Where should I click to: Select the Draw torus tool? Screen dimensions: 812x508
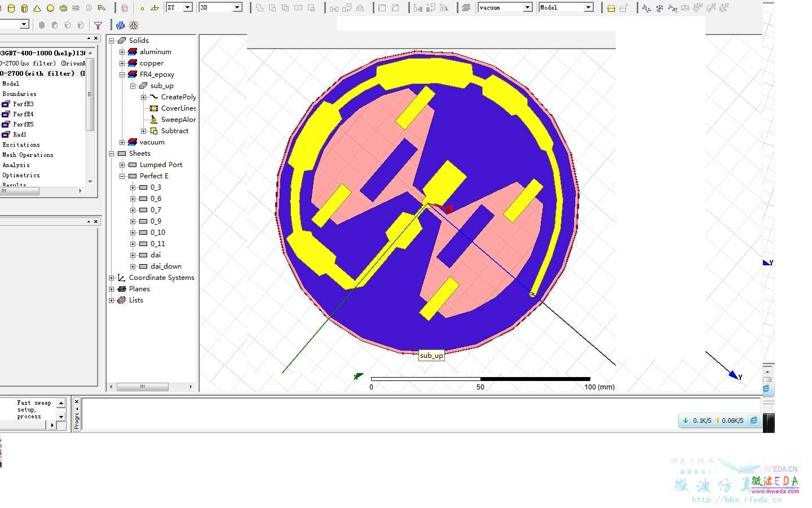63,8
